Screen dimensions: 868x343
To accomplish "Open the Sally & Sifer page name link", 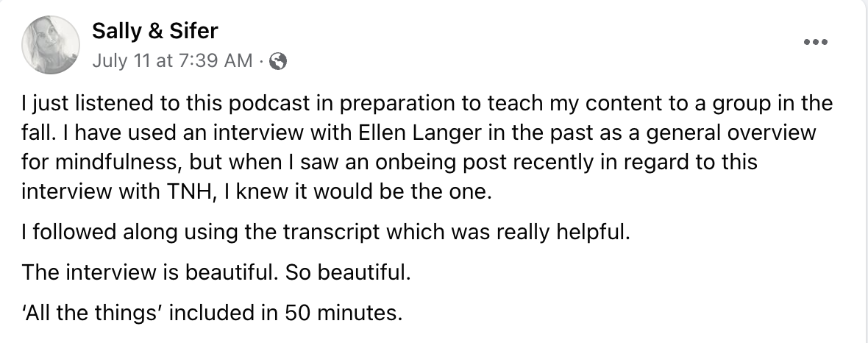I will click(x=154, y=31).
